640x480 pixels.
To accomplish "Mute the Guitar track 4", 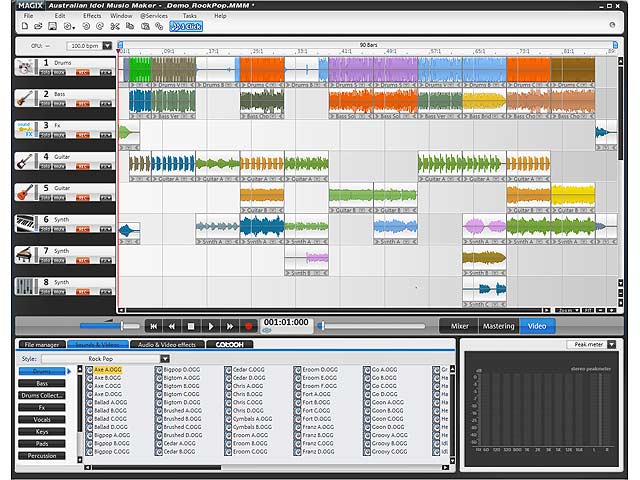I will point(59,167).
